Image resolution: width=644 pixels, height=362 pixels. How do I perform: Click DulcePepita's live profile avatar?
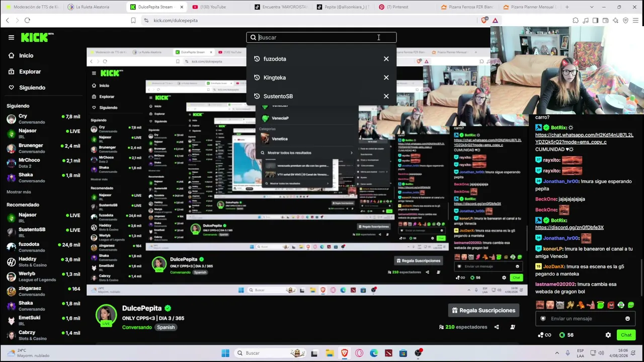(106, 315)
